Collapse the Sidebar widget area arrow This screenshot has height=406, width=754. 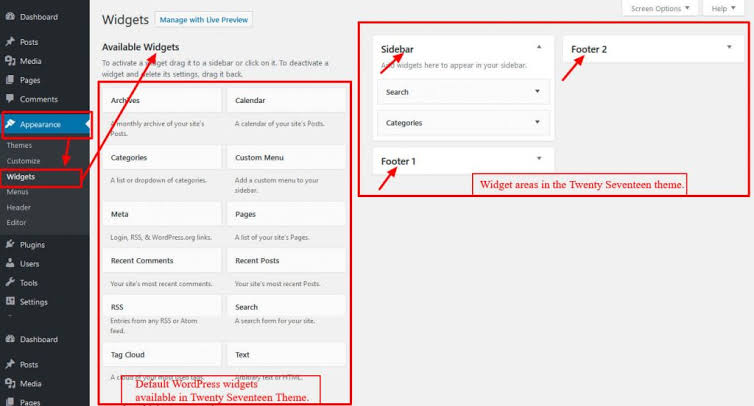tap(539, 47)
